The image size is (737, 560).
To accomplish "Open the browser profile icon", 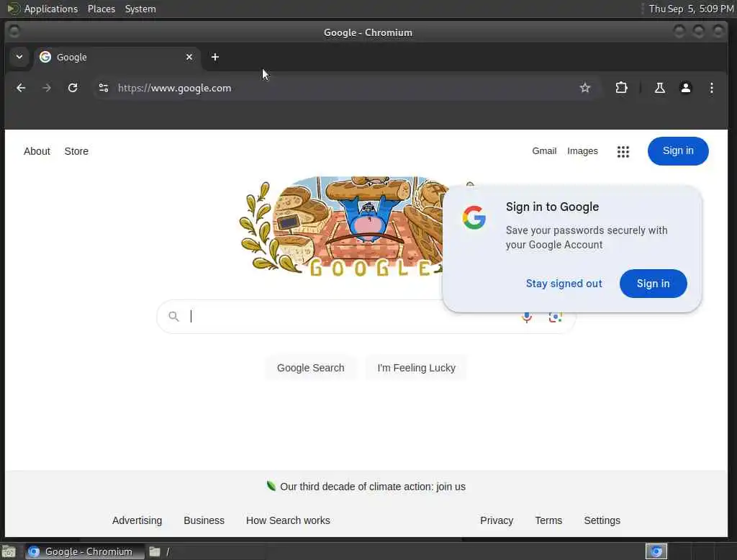I will 686,88.
